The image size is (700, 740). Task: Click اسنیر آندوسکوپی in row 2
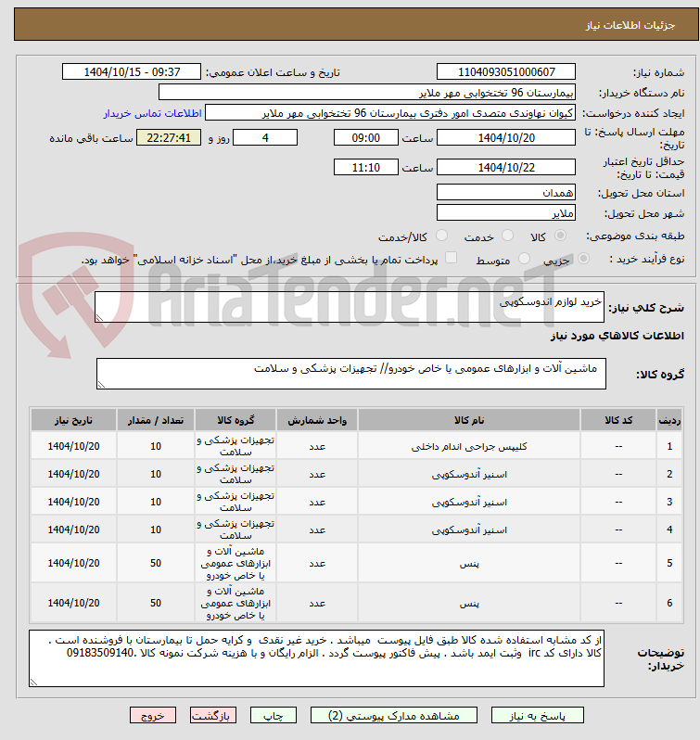tap(469, 474)
